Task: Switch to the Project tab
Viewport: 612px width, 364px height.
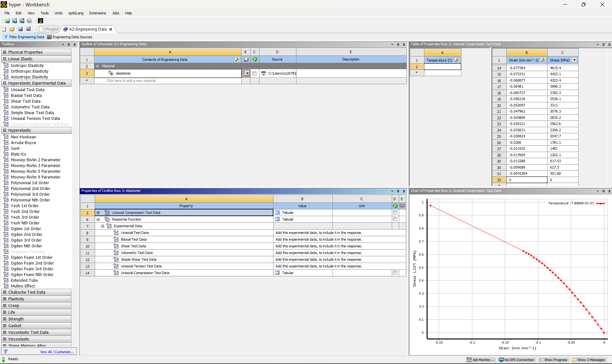Action: [x=49, y=29]
